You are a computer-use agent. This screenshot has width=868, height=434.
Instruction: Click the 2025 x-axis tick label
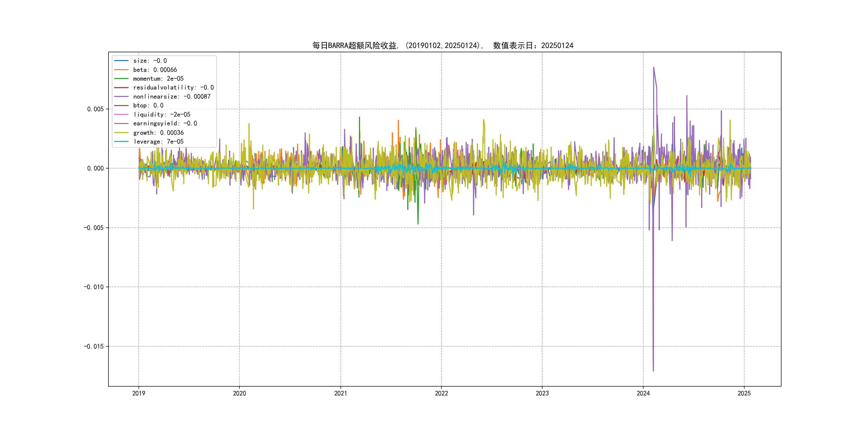pos(744,393)
